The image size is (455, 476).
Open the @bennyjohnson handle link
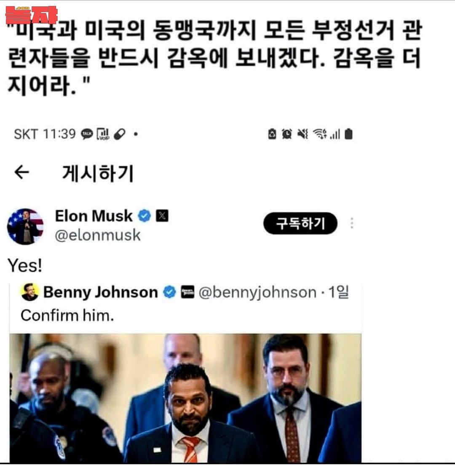[257, 292]
